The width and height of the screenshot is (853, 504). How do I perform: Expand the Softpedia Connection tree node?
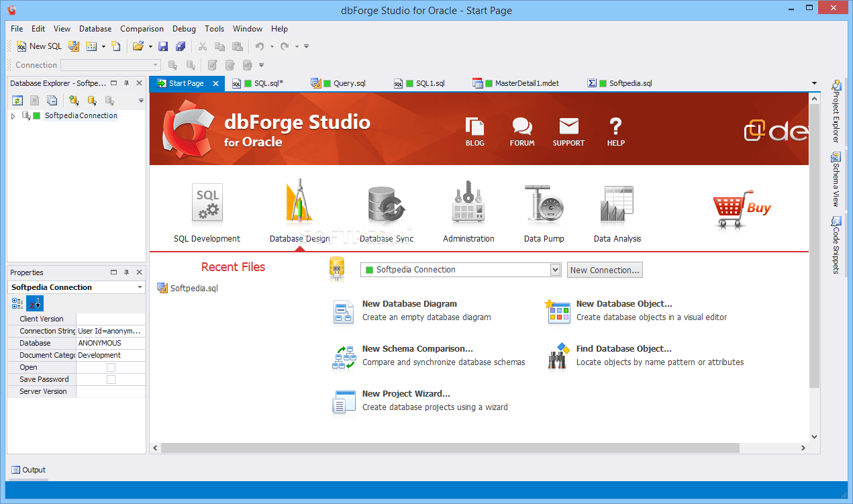(x=13, y=116)
